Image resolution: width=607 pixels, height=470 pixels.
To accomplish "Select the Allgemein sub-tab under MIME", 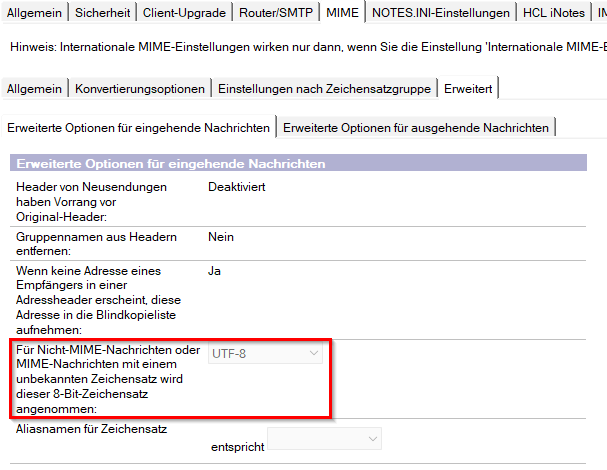I will click(35, 88).
